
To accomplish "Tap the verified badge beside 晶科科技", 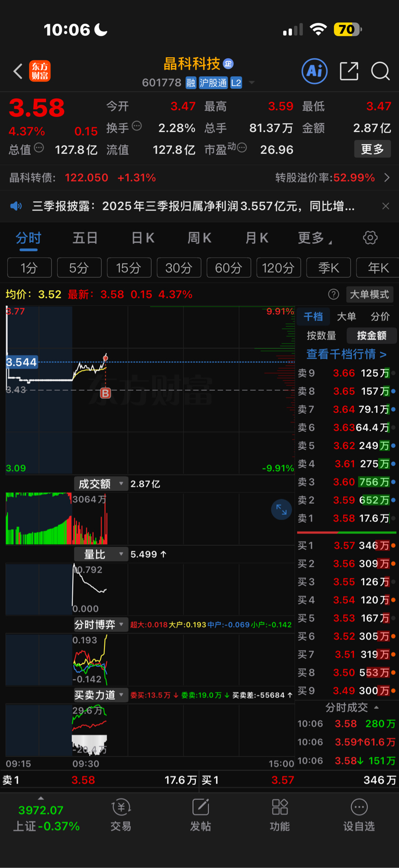I will (228, 63).
